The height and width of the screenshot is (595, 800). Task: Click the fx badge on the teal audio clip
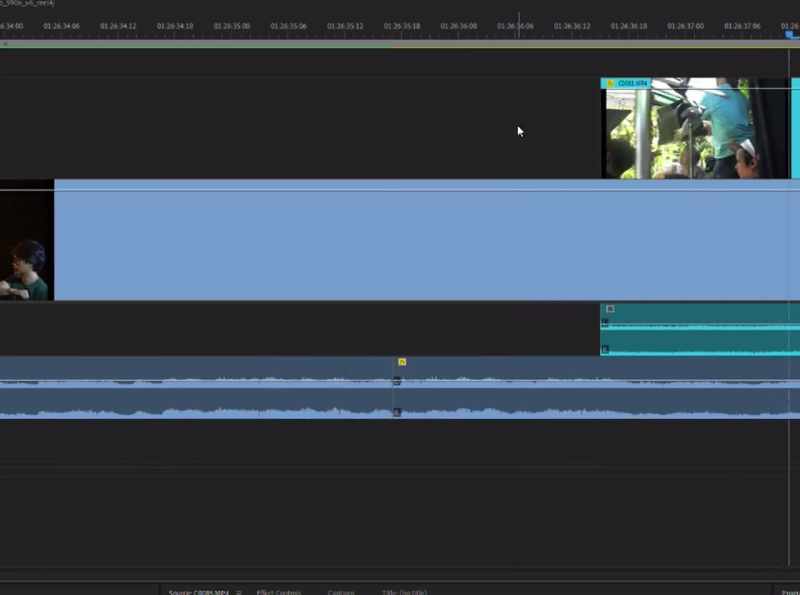pos(610,309)
